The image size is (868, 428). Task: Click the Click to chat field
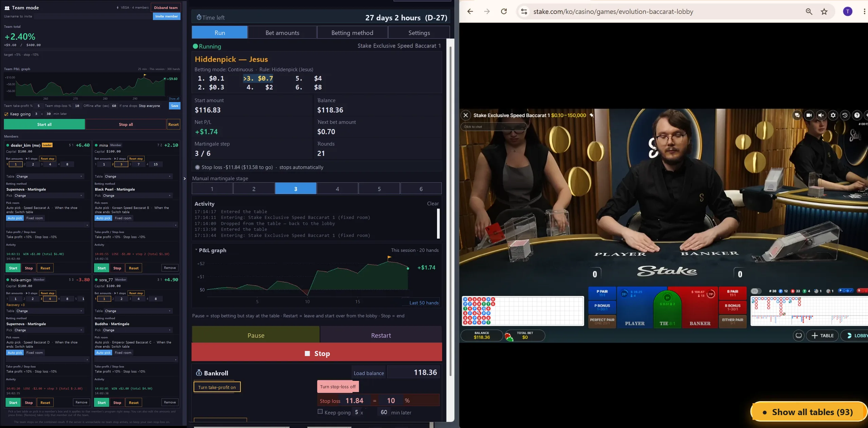(x=494, y=127)
